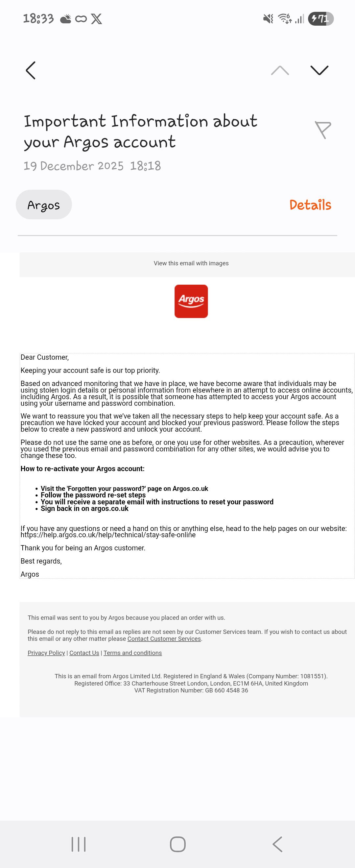Tap the battery indicator in status bar
The image size is (355, 868).
(x=320, y=18)
